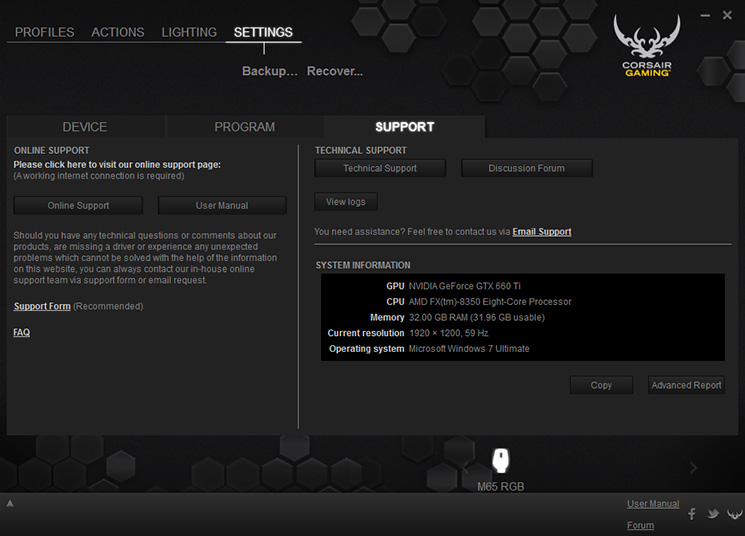Image resolution: width=745 pixels, height=536 pixels.
Task: Switch to the PROFILES tab
Action: [x=44, y=32]
